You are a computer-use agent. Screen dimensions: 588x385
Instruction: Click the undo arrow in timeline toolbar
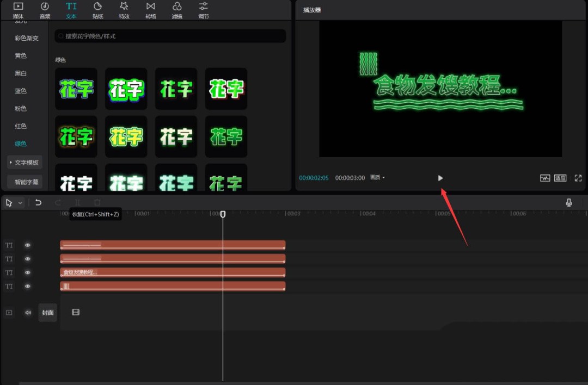point(38,202)
